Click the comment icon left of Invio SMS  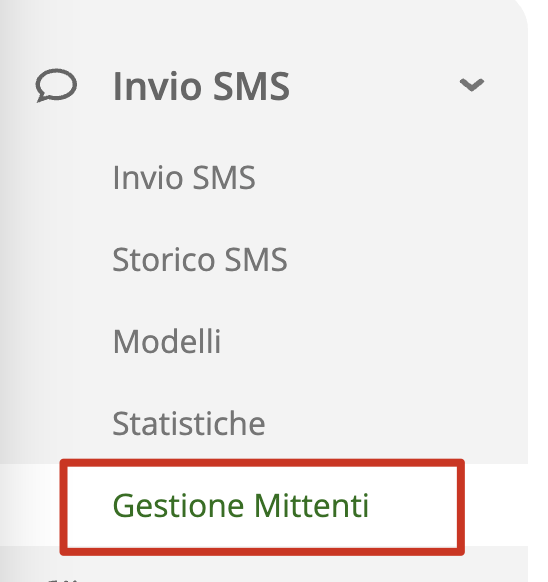pos(56,85)
